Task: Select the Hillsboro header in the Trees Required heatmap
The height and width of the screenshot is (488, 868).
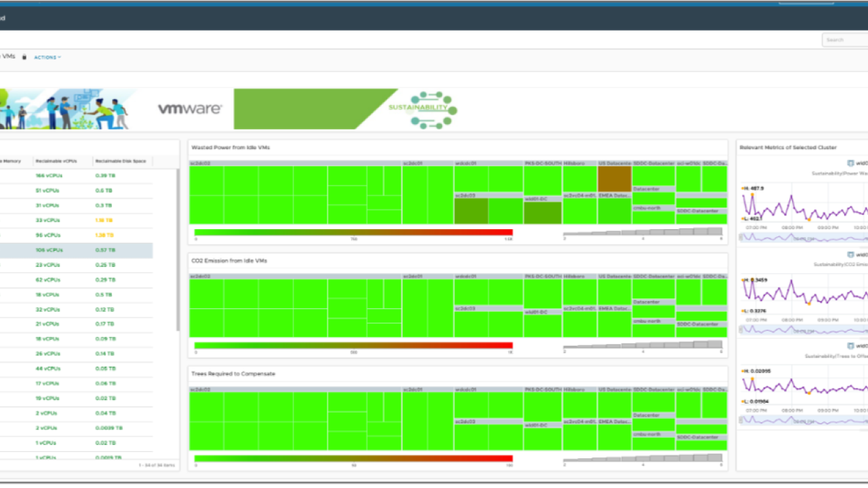Action: coord(580,390)
